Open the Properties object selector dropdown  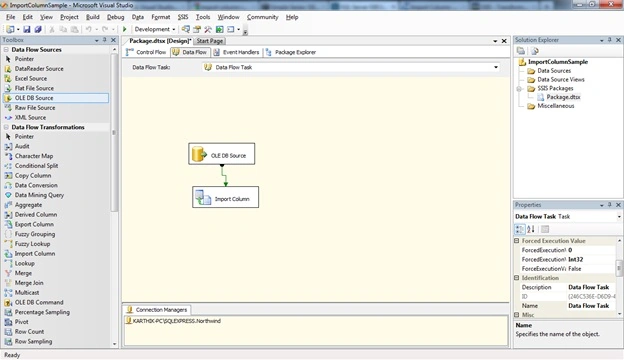pyautogui.click(x=619, y=216)
